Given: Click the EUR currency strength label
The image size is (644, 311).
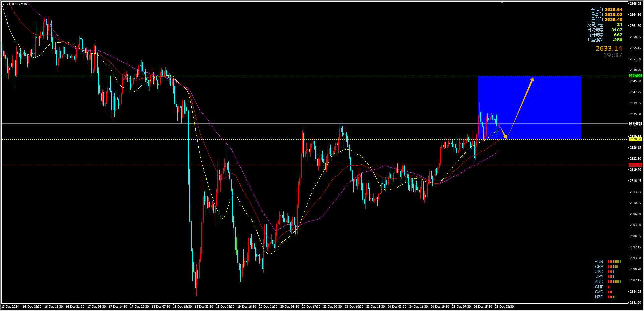Looking at the screenshot, I should pyautogui.click(x=599, y=262).
